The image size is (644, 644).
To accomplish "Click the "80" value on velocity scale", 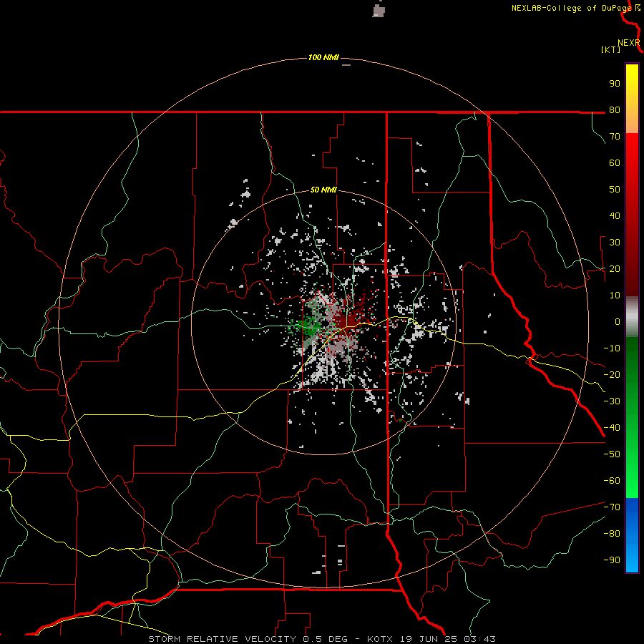I will click(x=615, y=109).
